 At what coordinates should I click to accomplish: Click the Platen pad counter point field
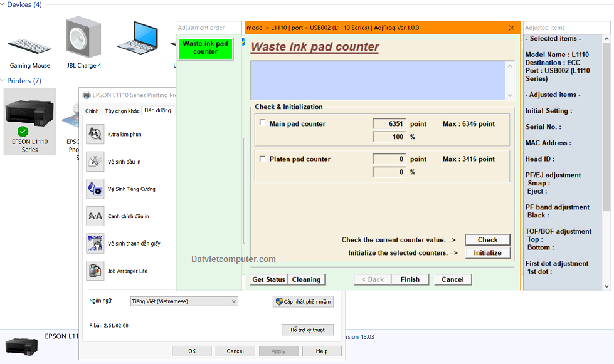click(389, 159)
